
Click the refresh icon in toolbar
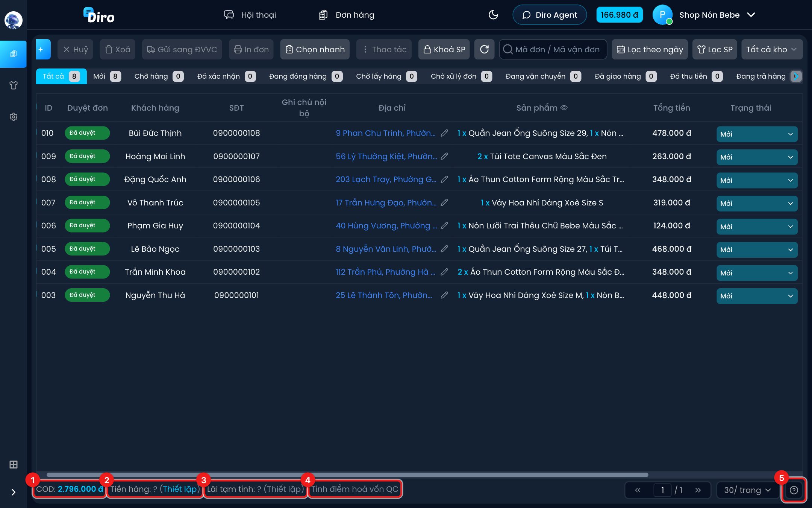click(x=484, y=49)
